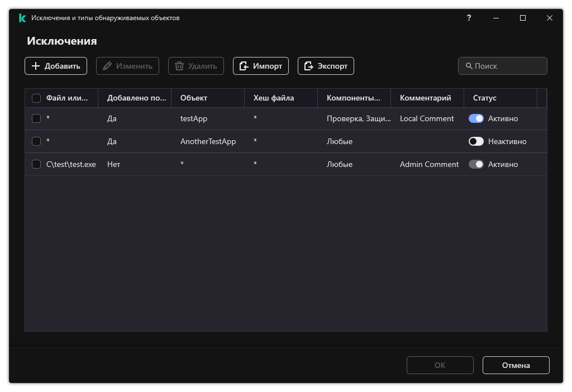Toggle status switch for Admin Comment row
572x392 pixels.
click(476, 164)
